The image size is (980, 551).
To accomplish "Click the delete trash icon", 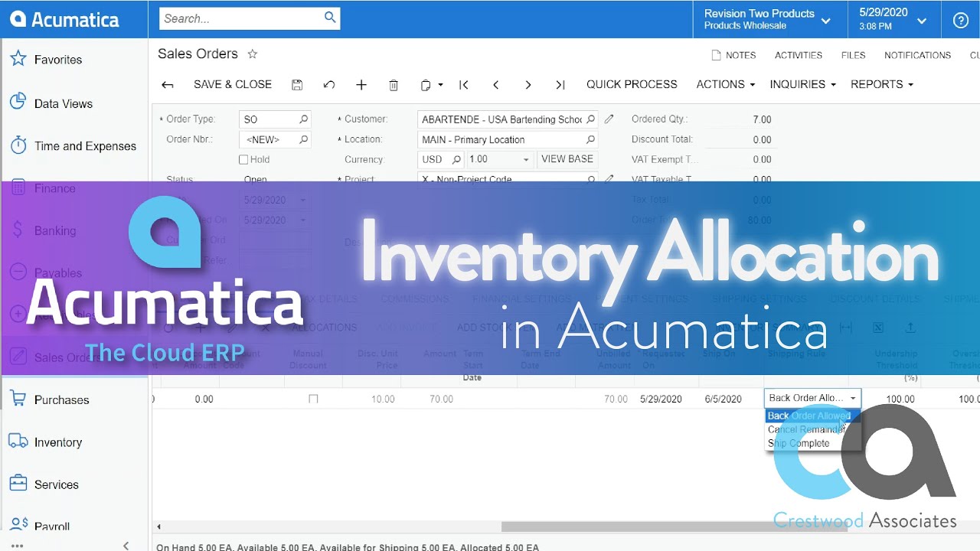I will [394, 85].
